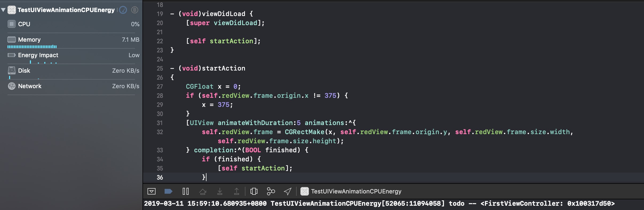Click the 'x = 375;' assignment line
This screenshot has height=210, width=644.
point(217,105)
